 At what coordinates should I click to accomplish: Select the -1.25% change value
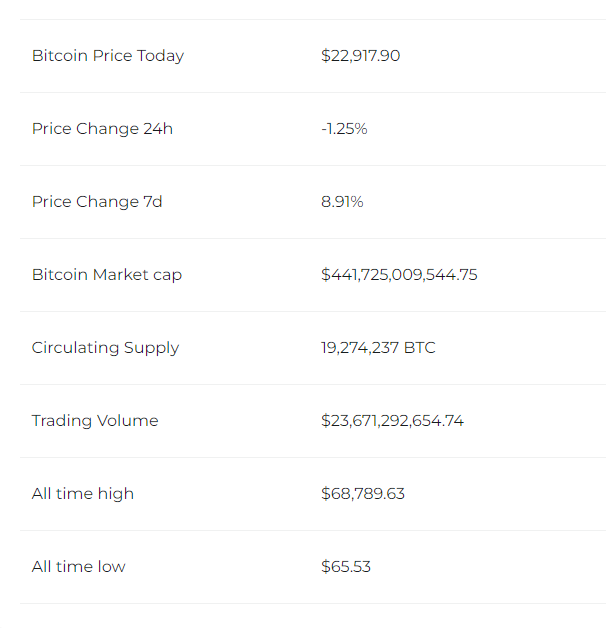pos(344,129)
